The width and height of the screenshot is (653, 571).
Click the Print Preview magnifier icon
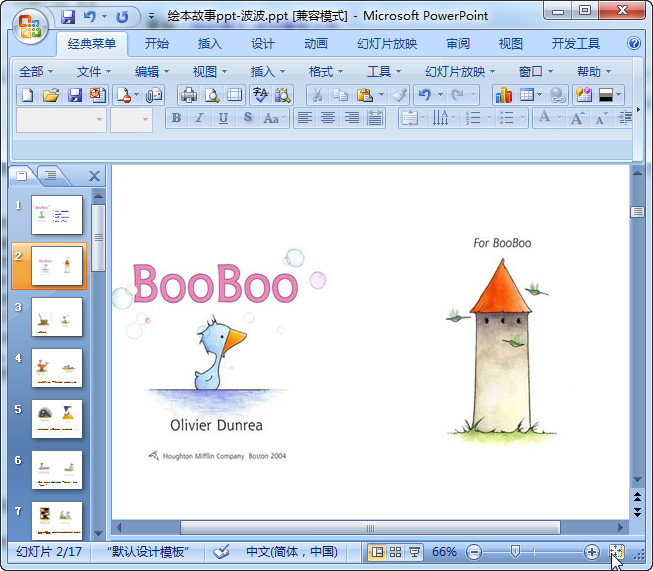(212, 95)
